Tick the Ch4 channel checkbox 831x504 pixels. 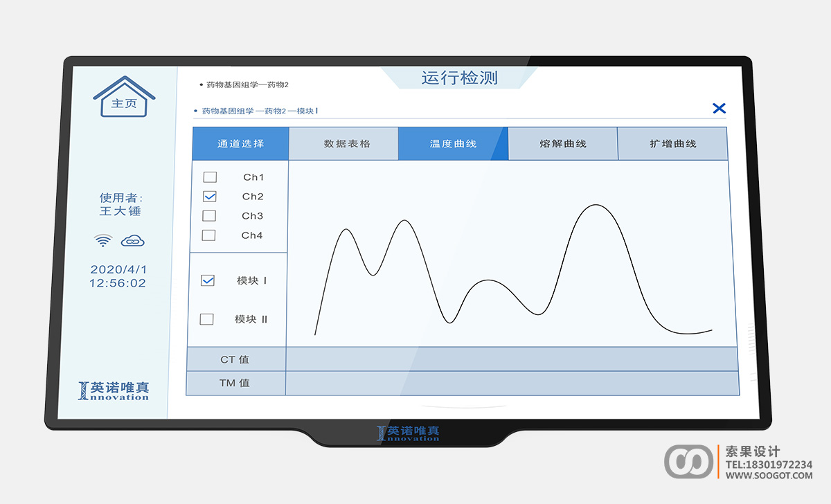pos(208,235)
